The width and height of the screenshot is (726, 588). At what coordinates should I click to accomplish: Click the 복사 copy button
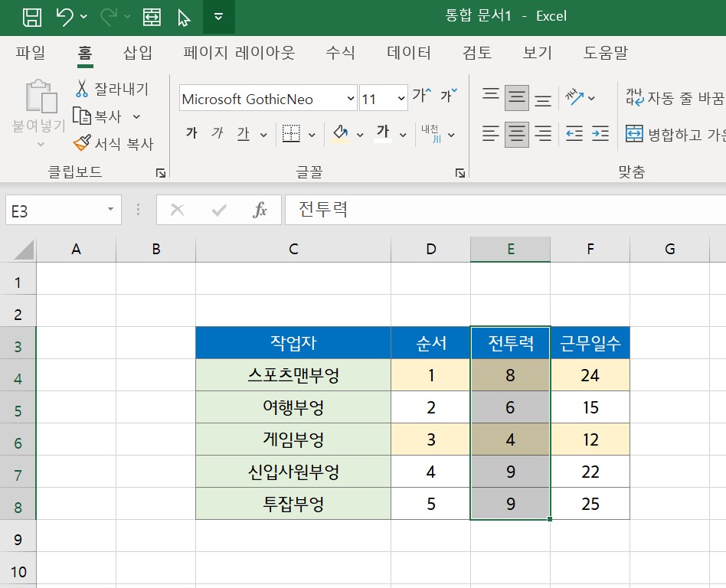(x=97, y=116)
